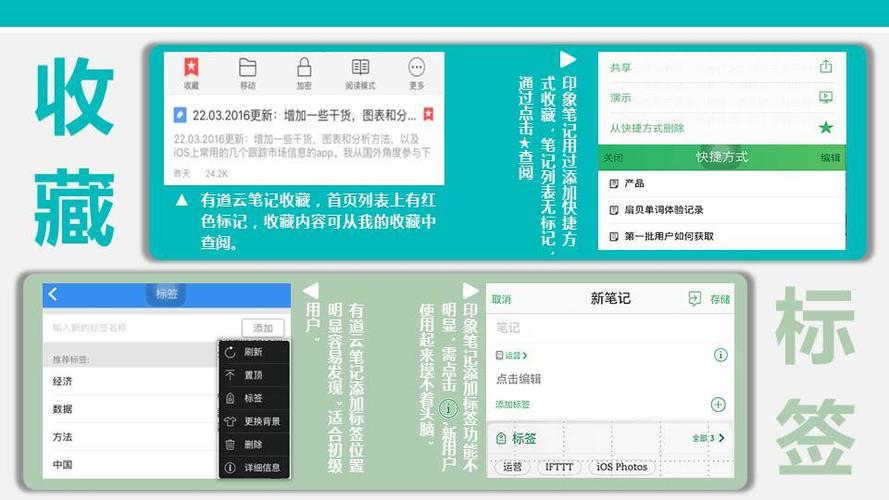This screenshot has height=500, width=889.
Task: Tap the 共享 share icon
Action: (826, 67)
